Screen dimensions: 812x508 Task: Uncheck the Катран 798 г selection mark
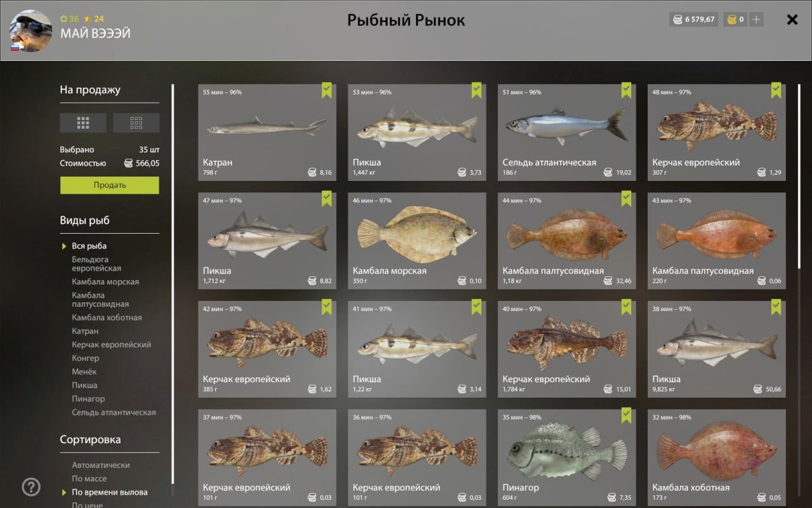pos(327,90)
